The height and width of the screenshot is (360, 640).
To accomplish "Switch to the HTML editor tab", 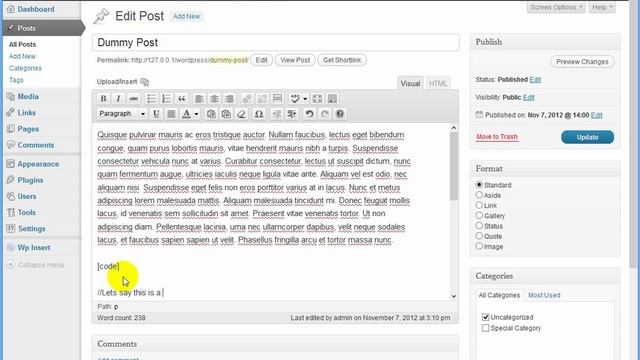I will (x=438, y=83).
